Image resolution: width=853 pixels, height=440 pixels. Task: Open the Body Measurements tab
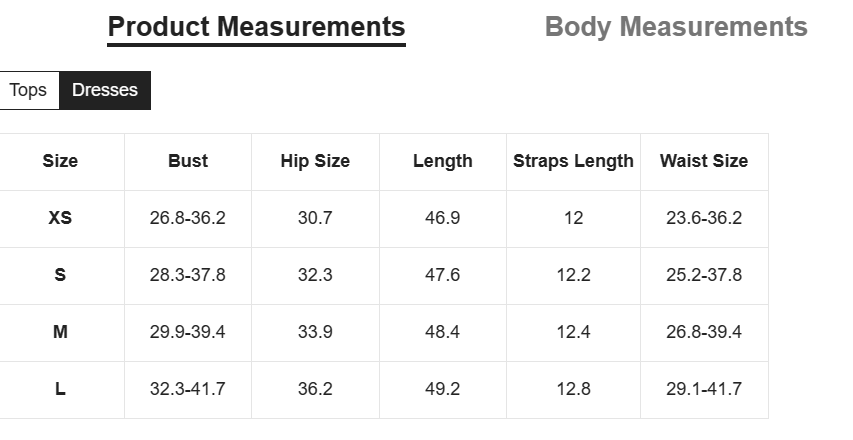point(676,27)
